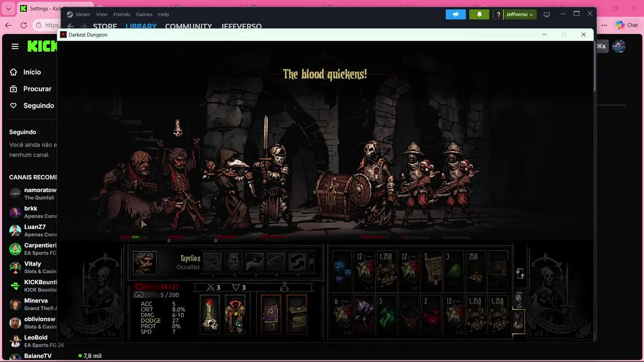Viewport: 644px width, 362px height.
Task: Open the browser Copilot Chat button
Action: pos(627,25)
